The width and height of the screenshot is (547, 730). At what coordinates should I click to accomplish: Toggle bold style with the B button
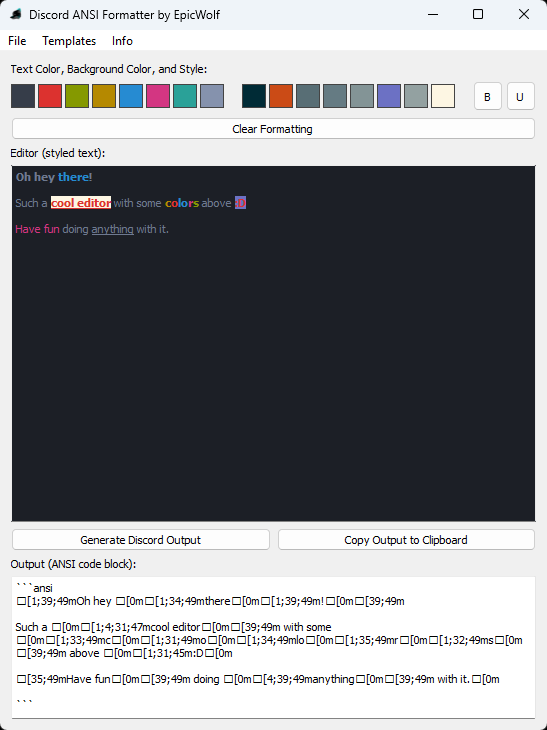tap(487, 96)
